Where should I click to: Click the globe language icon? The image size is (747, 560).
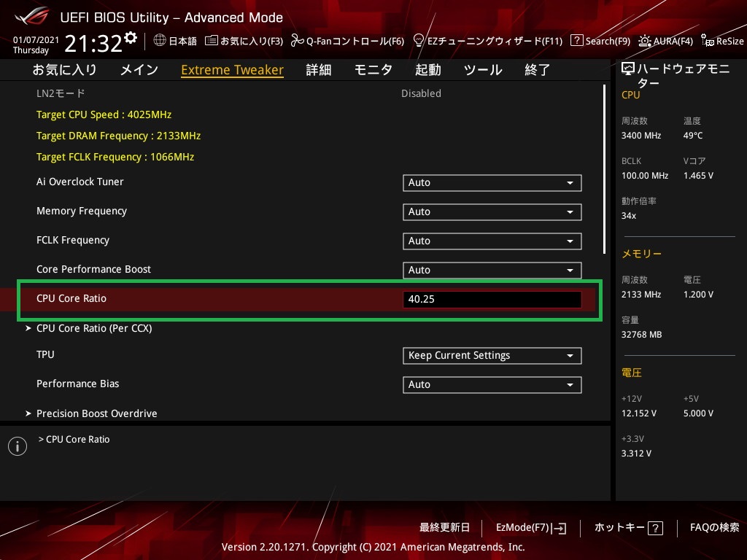(160, 41)
